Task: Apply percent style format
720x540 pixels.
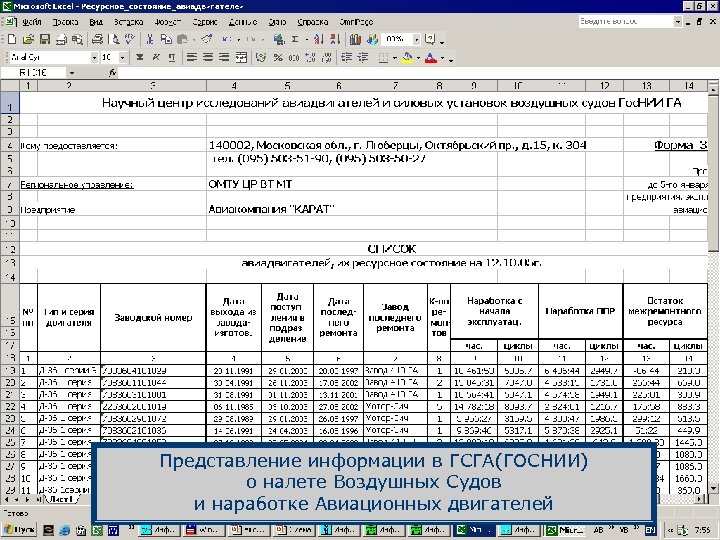Action: point(278,57)
